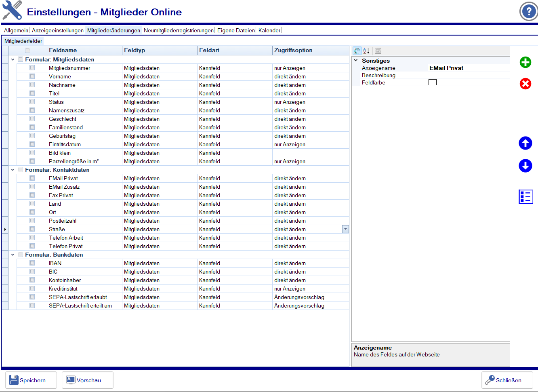Open the Kalender tab
The height and width of the screenshot is (392, 538).
pyautogui.click(x=269, y=30)
